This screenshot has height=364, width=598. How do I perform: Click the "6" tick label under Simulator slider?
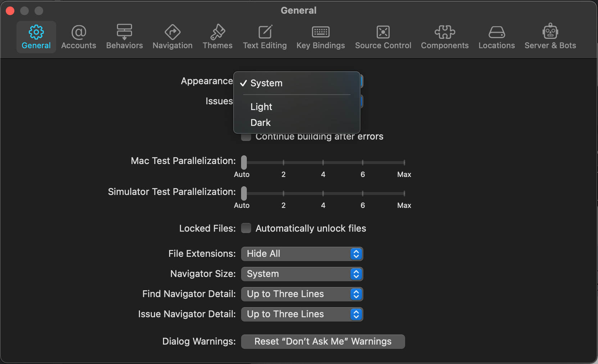pyautogui.click(x=363, y=205)
